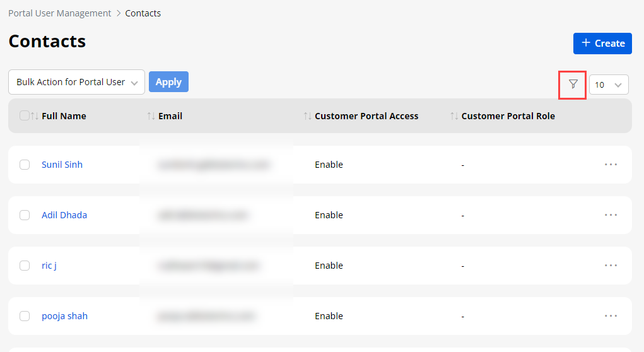Sort by Customer Portal Role arrows

click(x=454, y=116)
